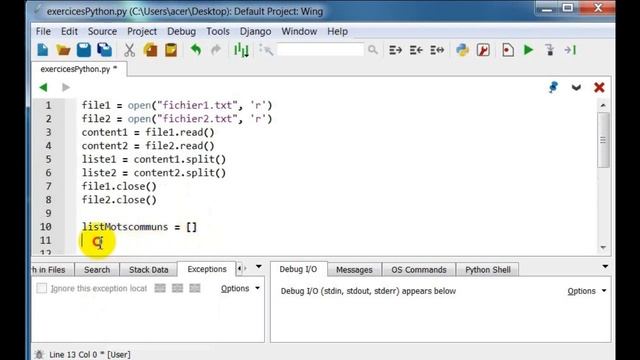
Task: Switch to the Stack Data tab
Action: coord(149,270)
